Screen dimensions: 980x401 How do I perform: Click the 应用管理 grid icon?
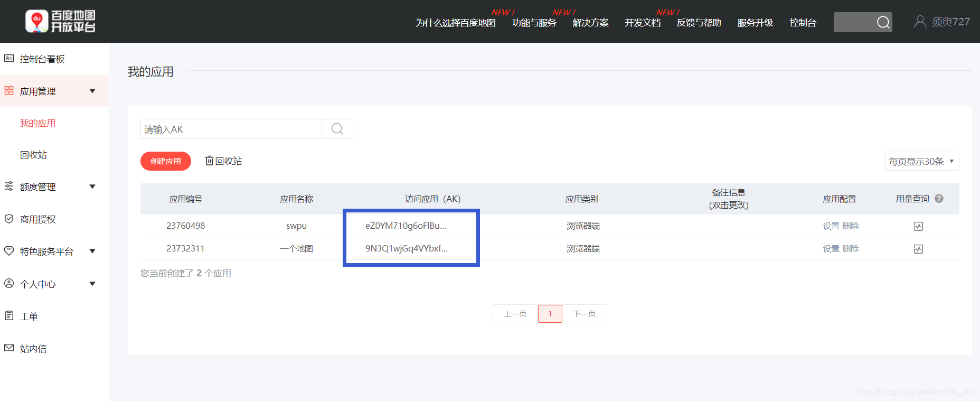click(9, 90)
